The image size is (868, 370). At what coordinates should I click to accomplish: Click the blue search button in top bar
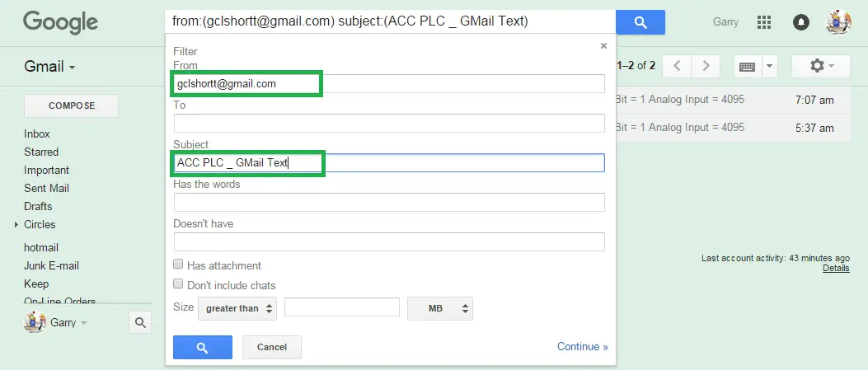(x=640, y=22)
